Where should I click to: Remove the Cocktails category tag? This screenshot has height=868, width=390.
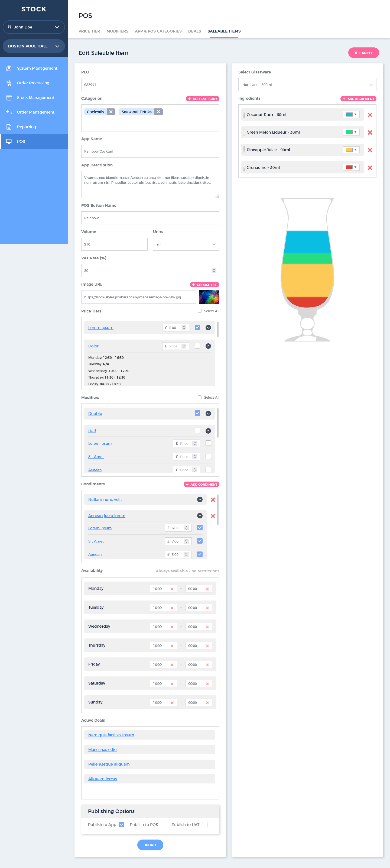pyautogui.click(x=111, y=112)
